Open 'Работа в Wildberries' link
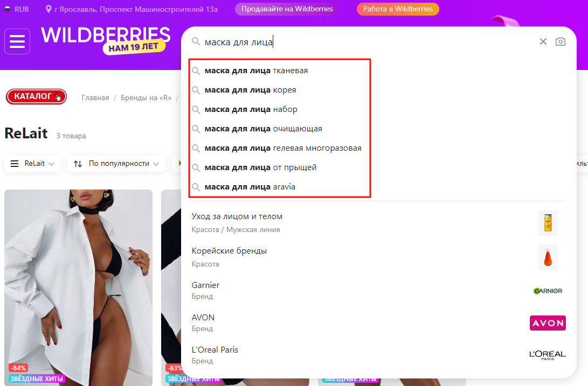Viewport: 588px width, 386px height. (x=398, y=9)
